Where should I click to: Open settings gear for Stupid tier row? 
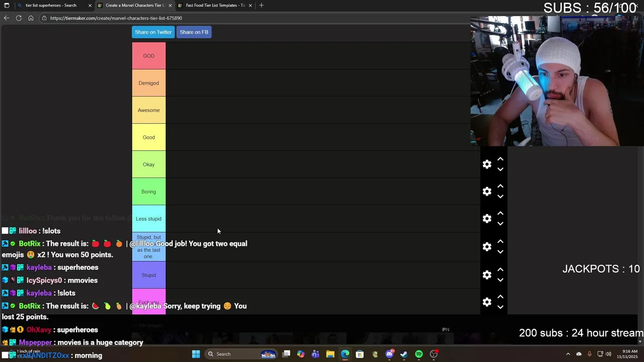tap(487, 275)
